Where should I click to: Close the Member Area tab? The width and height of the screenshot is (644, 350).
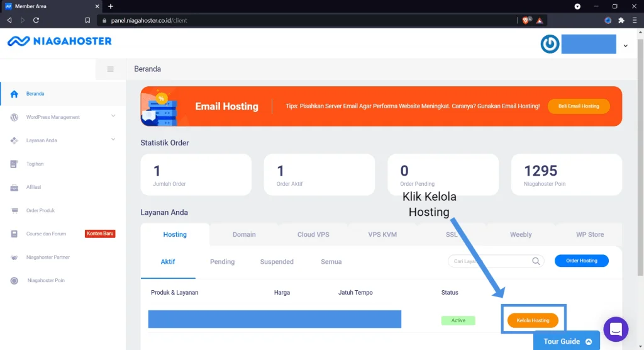[97, 6]
